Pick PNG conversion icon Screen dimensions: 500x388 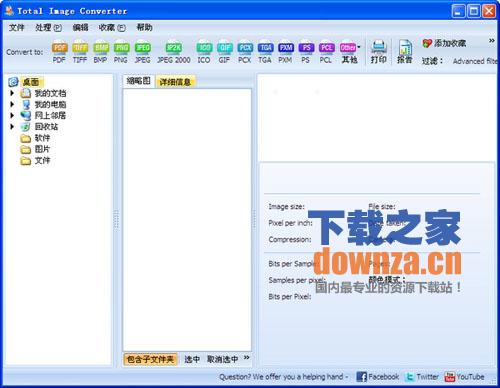coord(121,52)
